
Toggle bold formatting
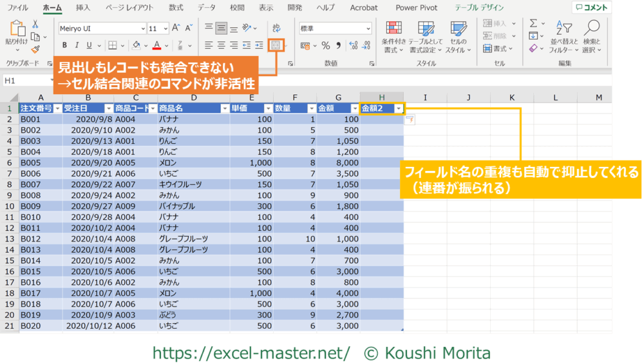pos(64,46)
